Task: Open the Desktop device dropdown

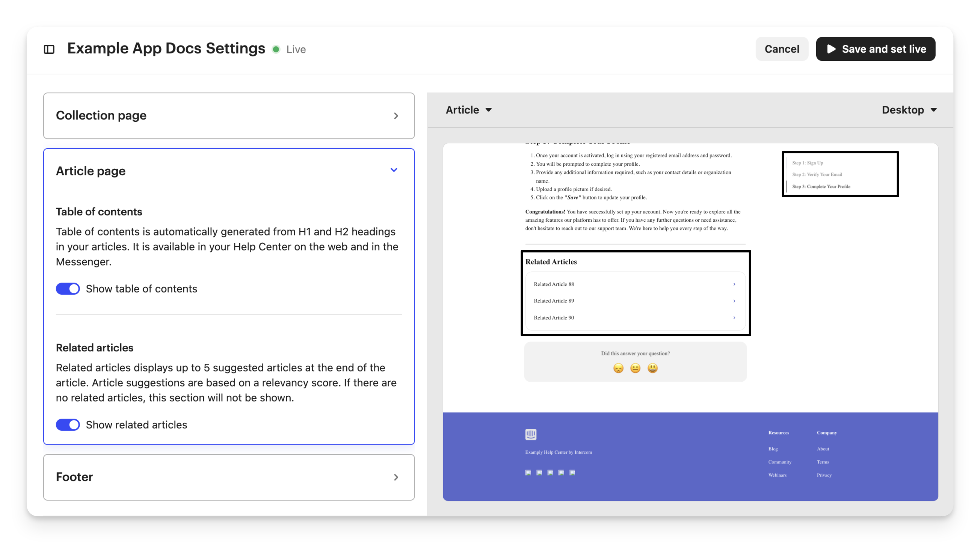Action: pyautogui.click(x=909, y=110)
